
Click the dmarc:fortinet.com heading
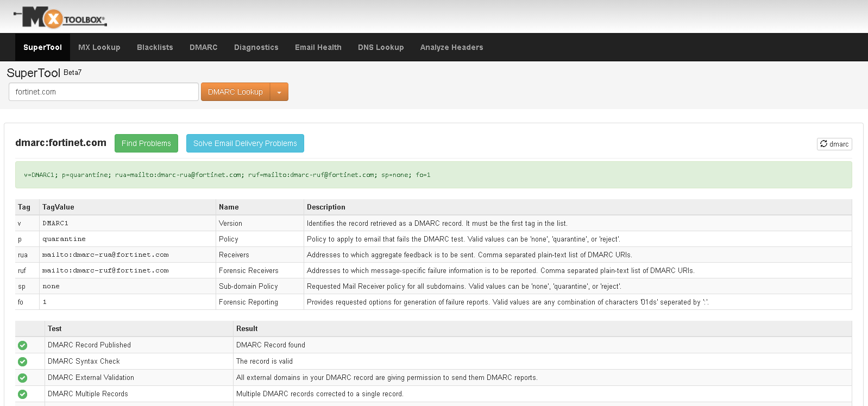point(61,143)
